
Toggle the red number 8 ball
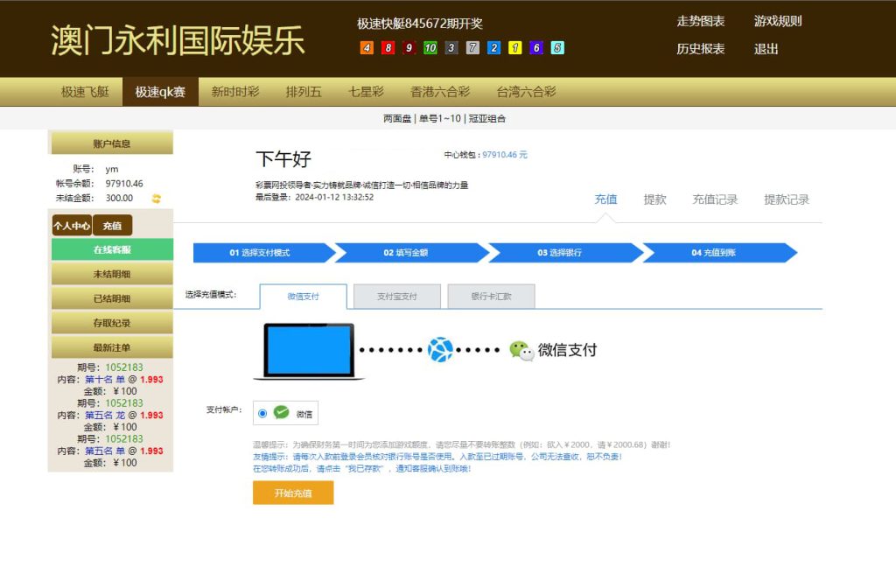tap(388, 46)
